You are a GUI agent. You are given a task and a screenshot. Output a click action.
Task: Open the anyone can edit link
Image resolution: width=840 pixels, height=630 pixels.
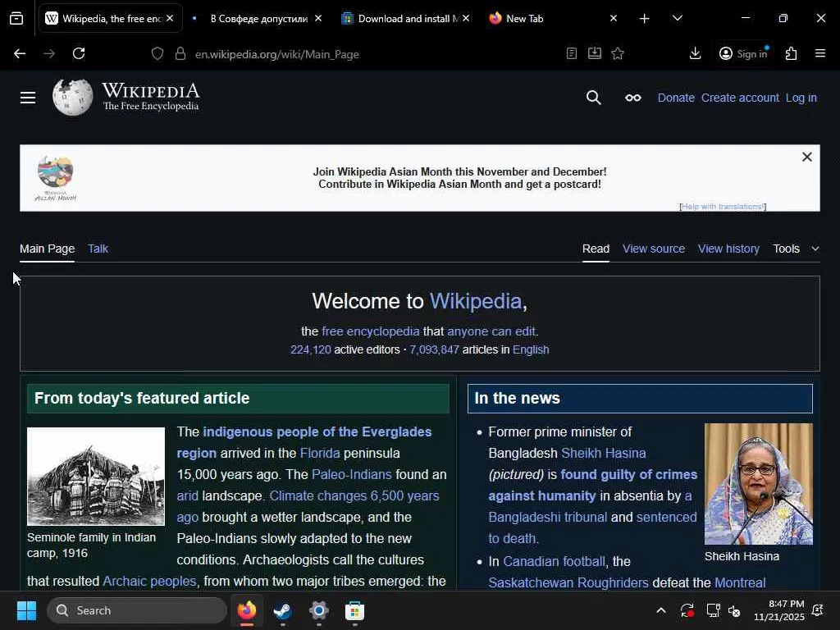point(491,331)
